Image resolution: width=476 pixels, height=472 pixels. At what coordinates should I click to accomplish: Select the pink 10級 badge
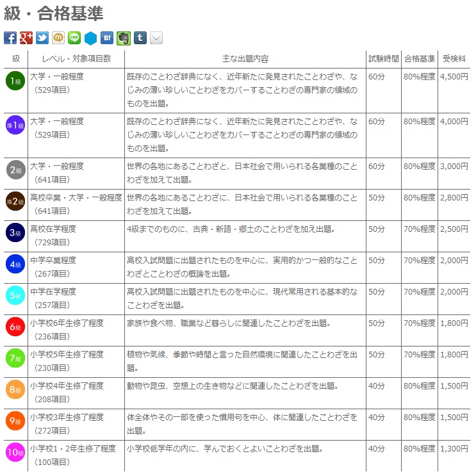(15, 452)
